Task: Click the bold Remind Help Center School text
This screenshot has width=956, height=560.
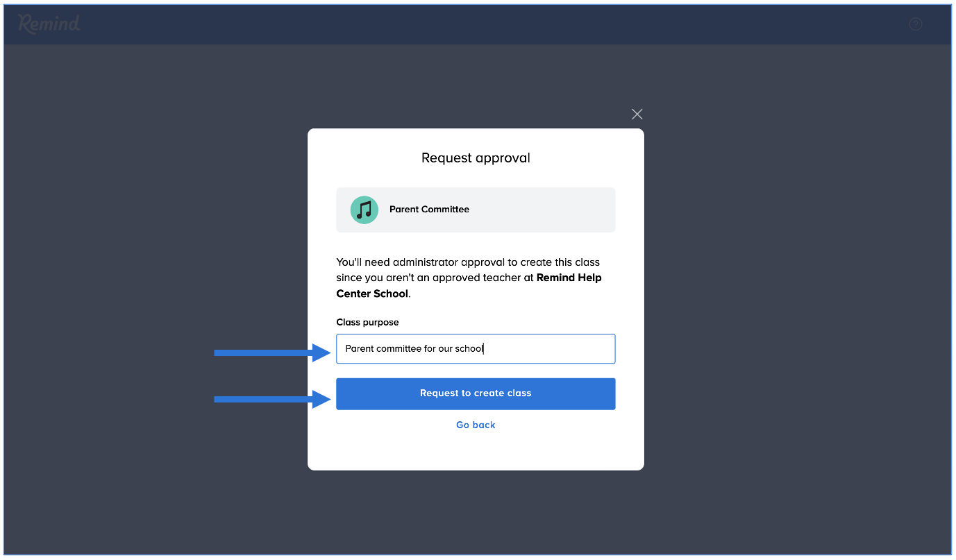Action: (569, 278)
